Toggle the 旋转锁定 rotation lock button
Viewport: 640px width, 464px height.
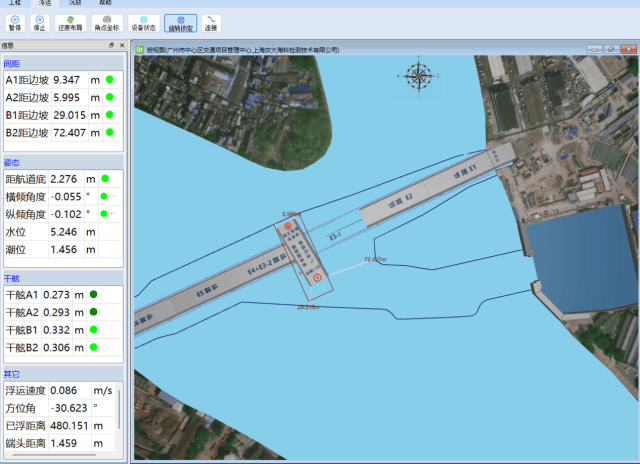tap(180, 22)
